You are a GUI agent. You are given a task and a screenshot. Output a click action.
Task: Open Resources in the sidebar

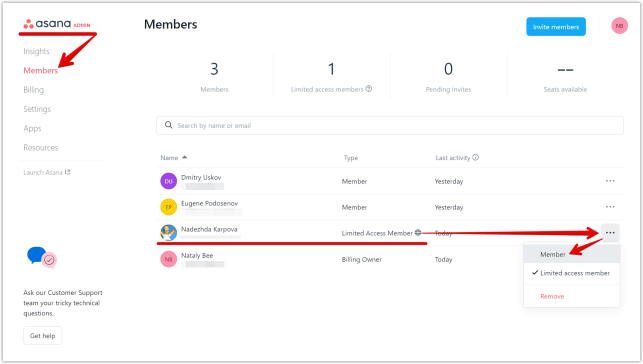[41, 148]
